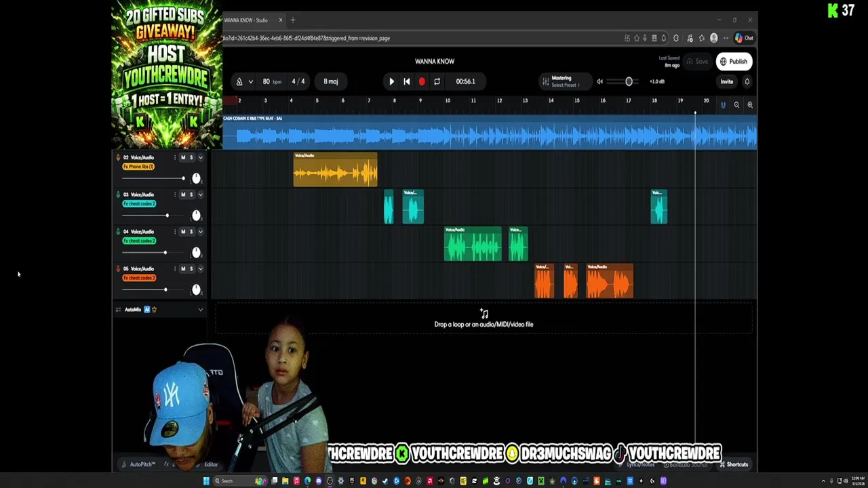Click the 00:56.1 time display

coord(465,81)
